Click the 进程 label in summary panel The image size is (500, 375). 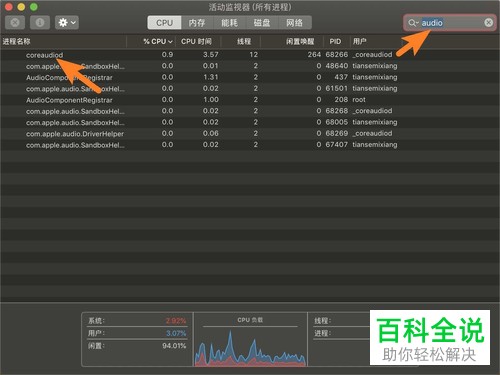pos(322,333)
